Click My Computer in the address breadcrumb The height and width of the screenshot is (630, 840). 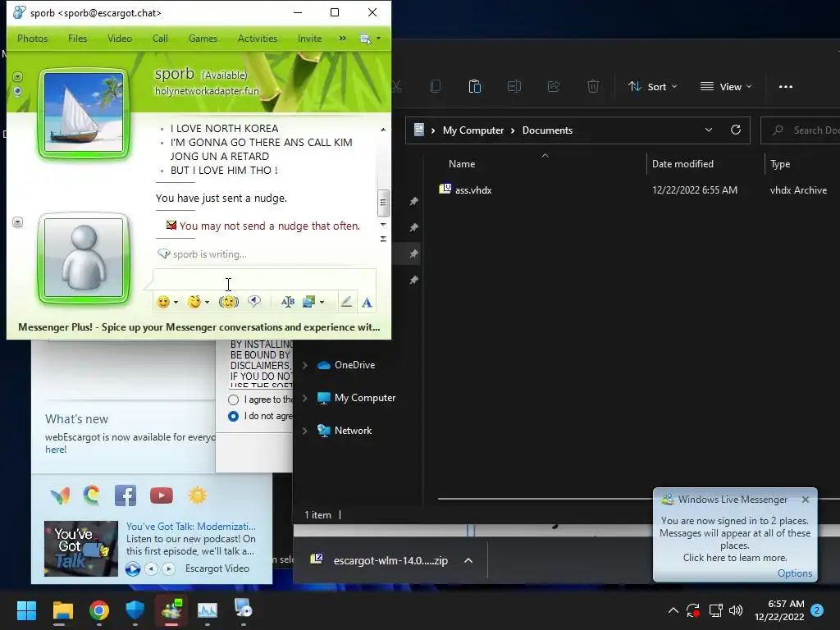point(473,130)
